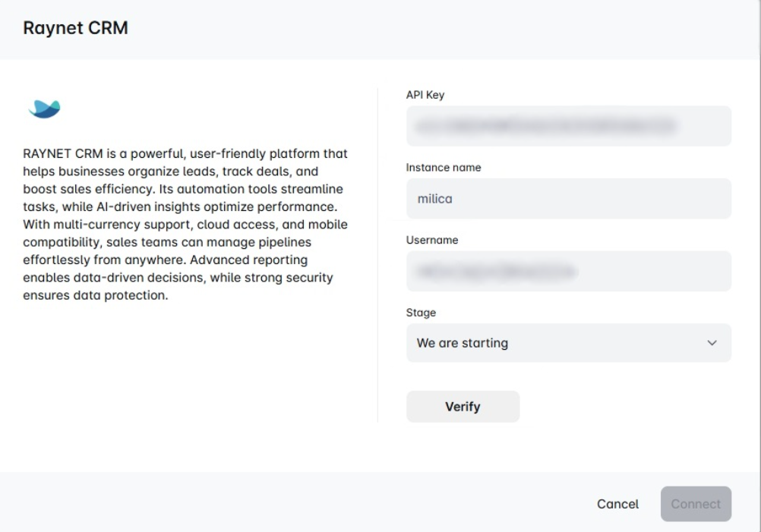Focus the API Key input field

coord(568,126)
